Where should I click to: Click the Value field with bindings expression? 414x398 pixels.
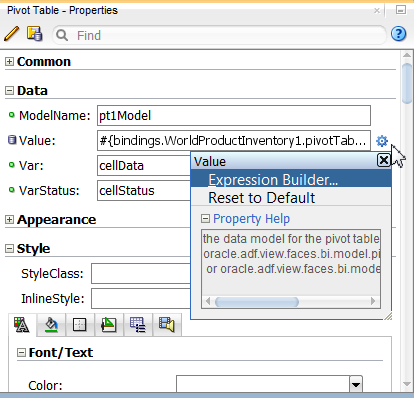coord(234,140)
